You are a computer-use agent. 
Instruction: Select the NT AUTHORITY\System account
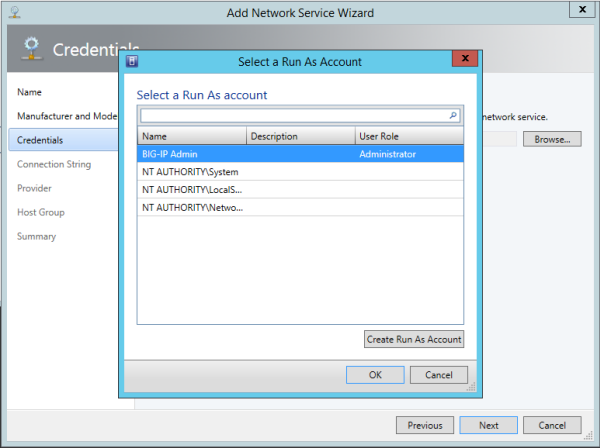[300, 171]
